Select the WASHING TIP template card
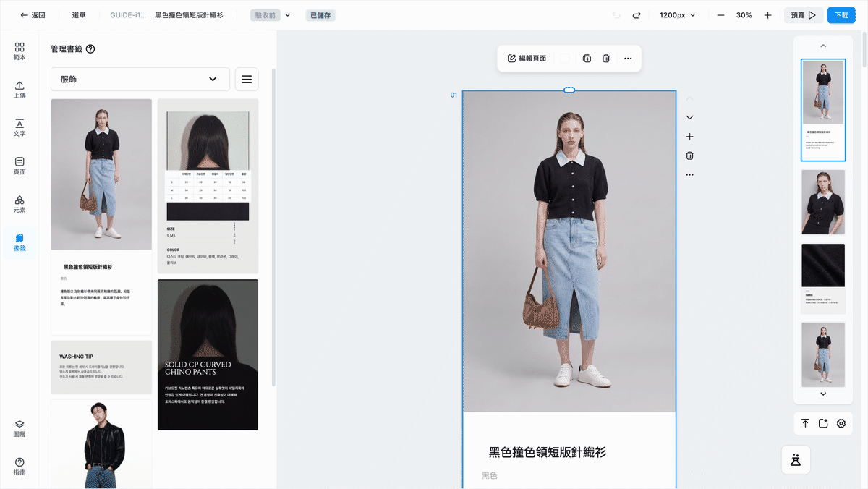 coord(101,367)
